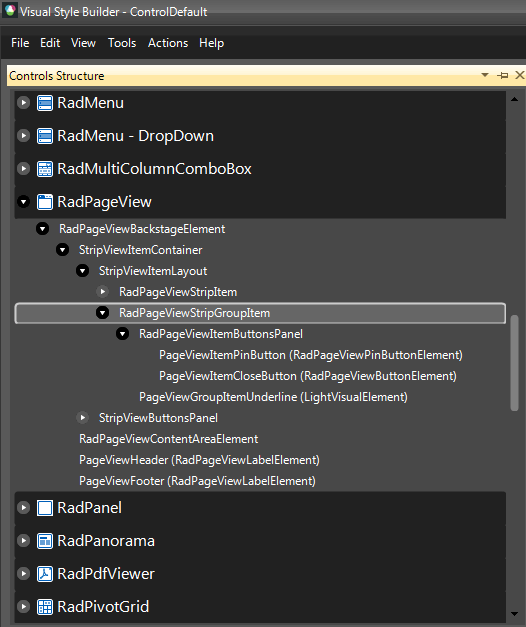Collapse the RadPageViewItemButtonsPanel node
The image size is (526, 627).
click(x=122, y=334)
